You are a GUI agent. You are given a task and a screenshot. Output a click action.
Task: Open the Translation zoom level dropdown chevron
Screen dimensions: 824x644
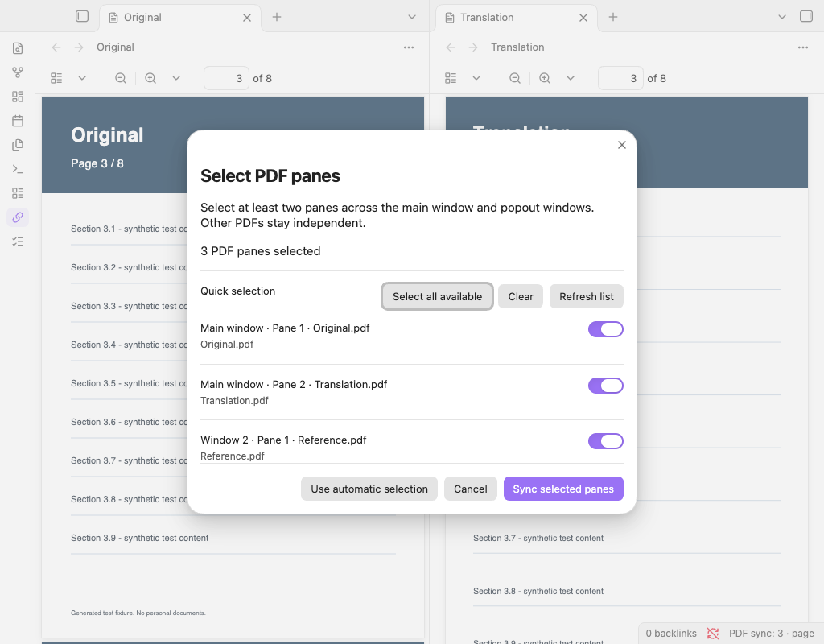(x=571, y=78)
